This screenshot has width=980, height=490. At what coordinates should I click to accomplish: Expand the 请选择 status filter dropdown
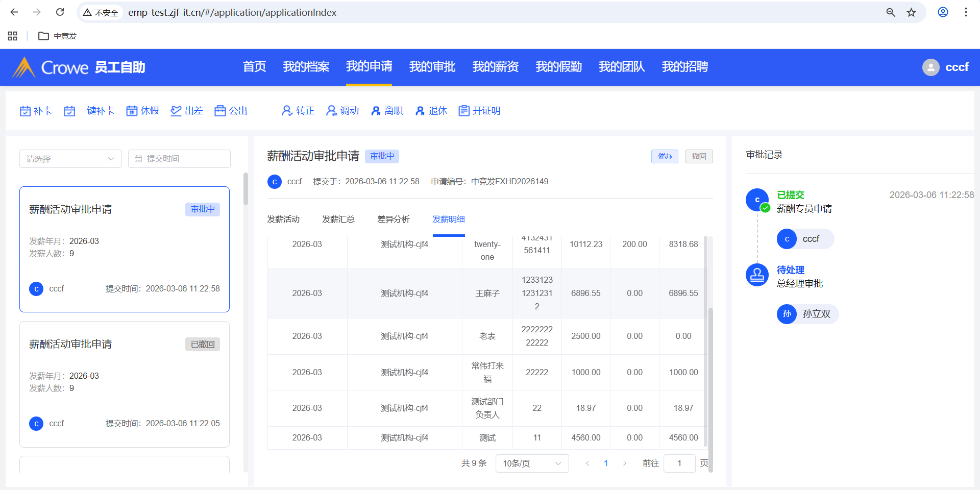pyautogui.click(x=70, y=159)
